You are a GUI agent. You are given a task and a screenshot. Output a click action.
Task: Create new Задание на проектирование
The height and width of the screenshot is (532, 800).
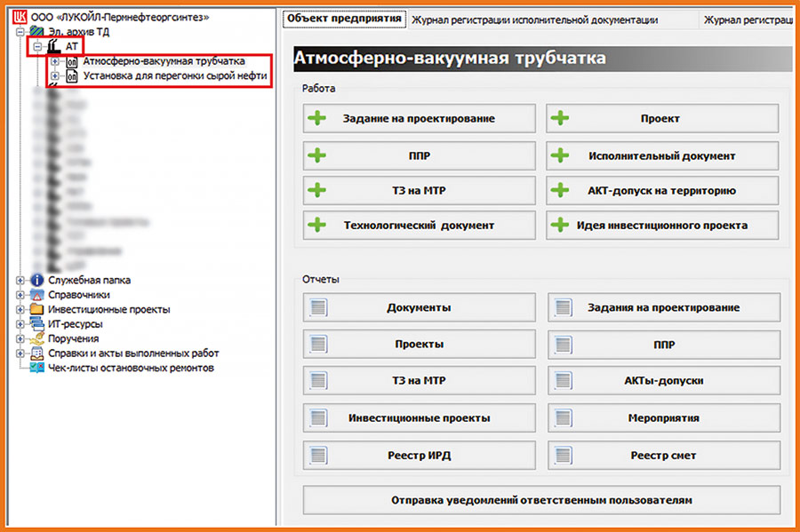[x=419, y=118]
